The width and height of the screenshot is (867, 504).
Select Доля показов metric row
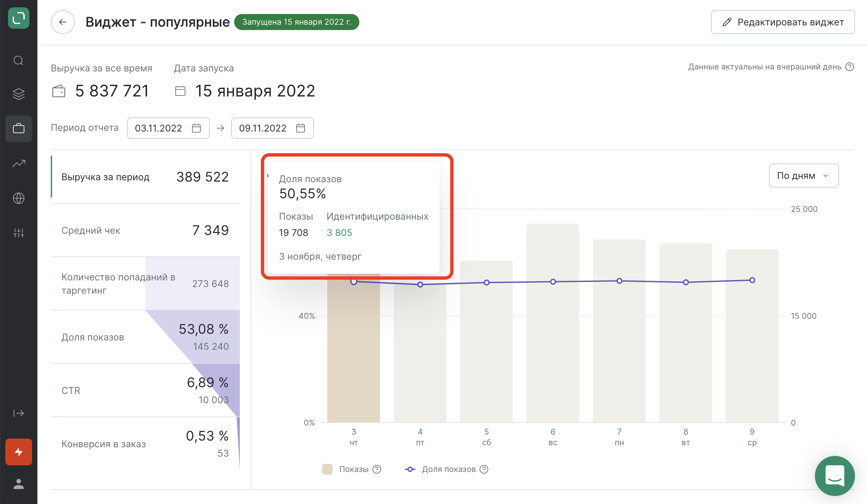(145, 337)
